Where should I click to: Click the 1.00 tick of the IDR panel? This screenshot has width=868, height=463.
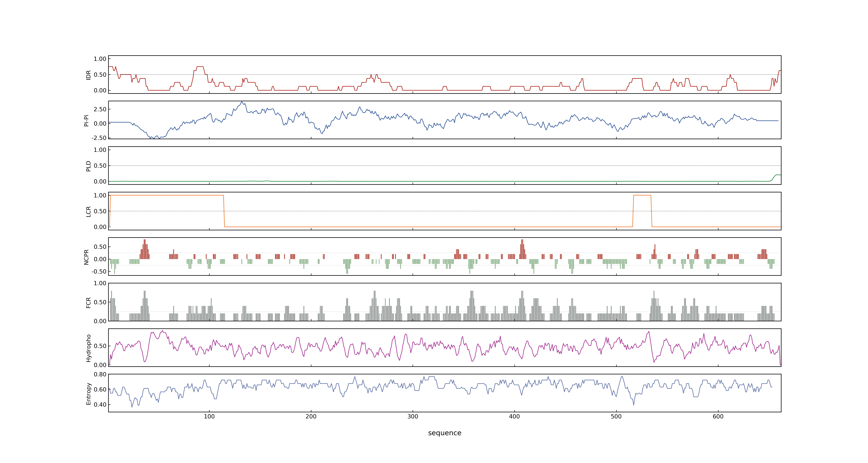click(100, 59)
